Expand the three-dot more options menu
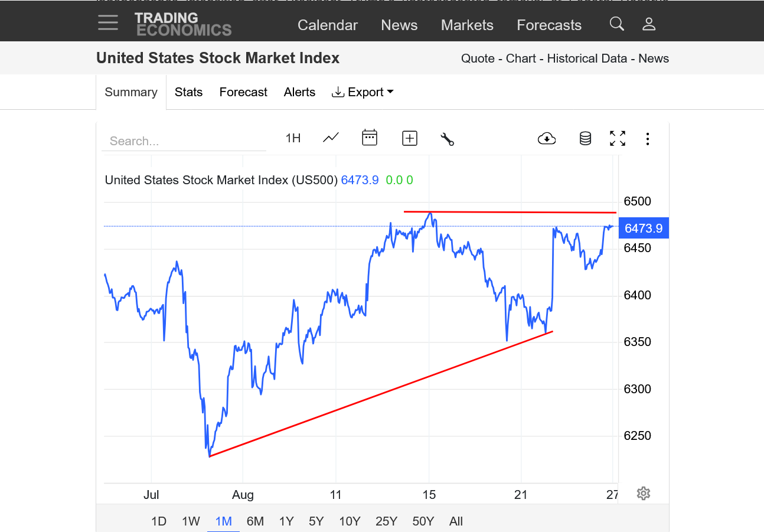This screenshot has height=532, width=764. click(648, 139)
